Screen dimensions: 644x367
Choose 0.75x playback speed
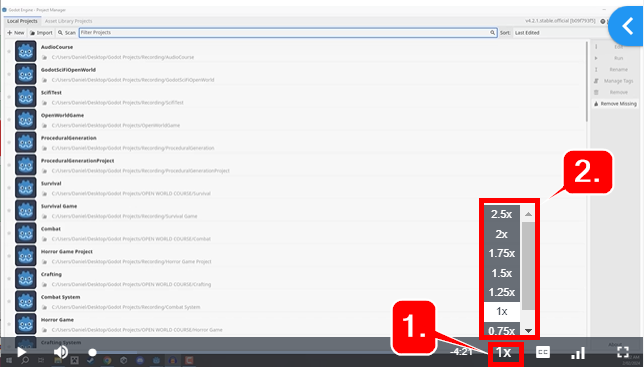(x=501, y=329)
